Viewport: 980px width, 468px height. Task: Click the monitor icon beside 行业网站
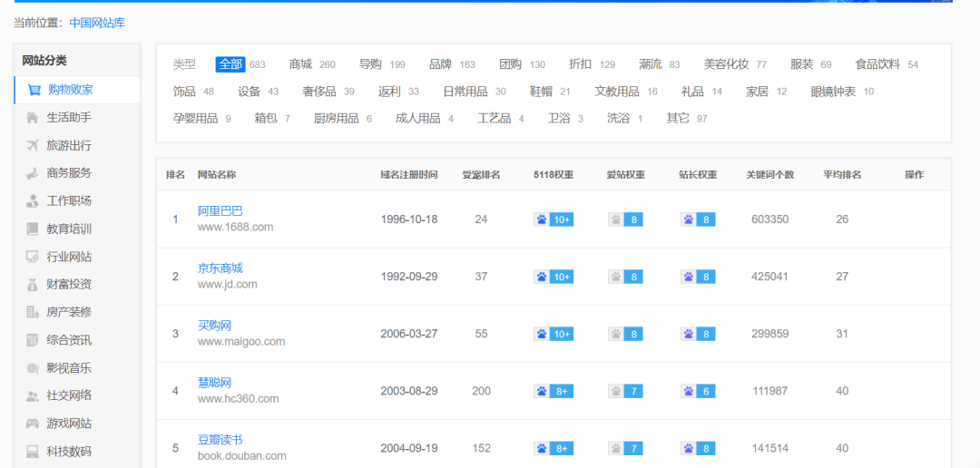pos(33,257)
